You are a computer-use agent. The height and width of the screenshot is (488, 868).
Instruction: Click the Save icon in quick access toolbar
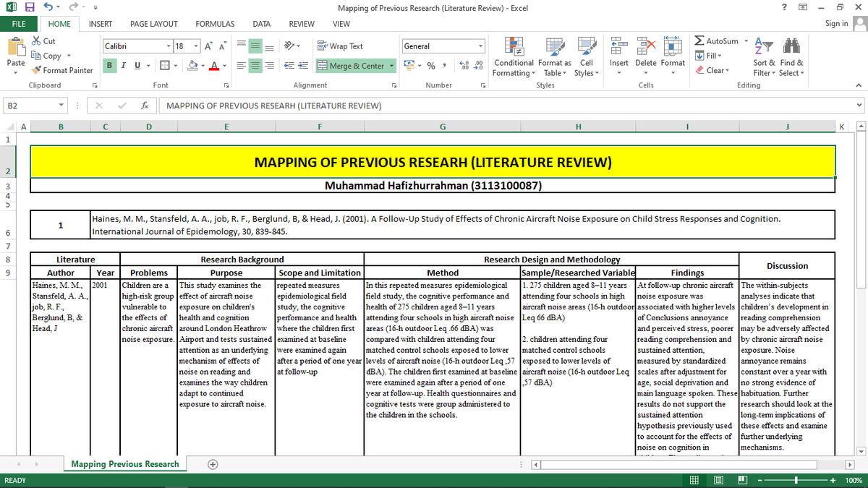click(x=30, y=7)
